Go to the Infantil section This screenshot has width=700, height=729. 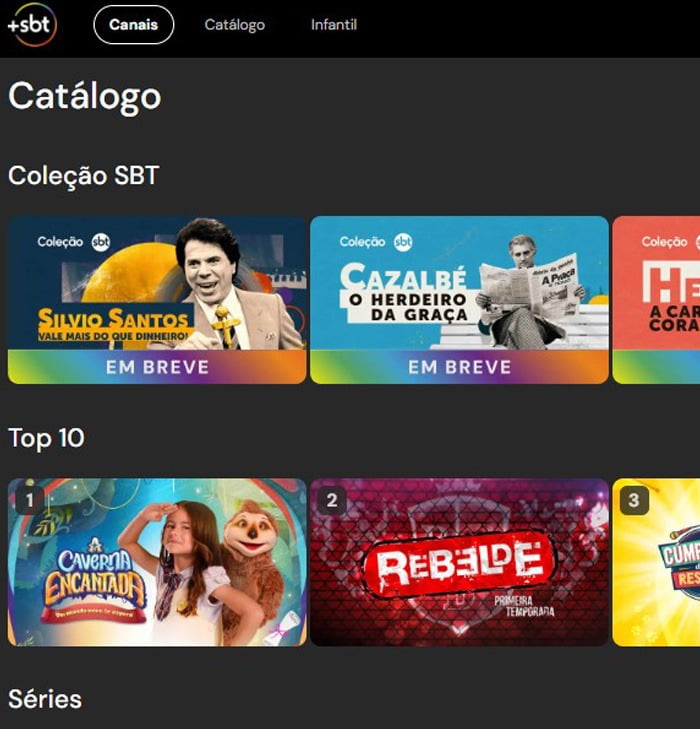click(334, 25)
